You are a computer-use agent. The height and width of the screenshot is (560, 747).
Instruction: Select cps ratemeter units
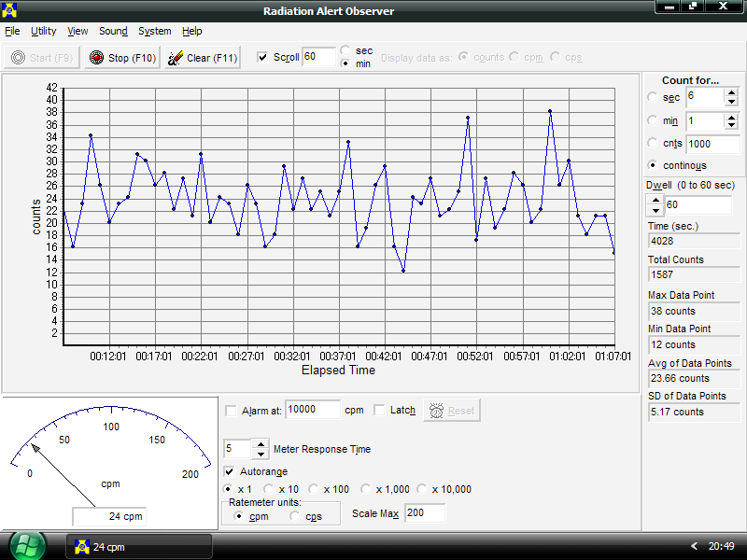pos(295,516)
